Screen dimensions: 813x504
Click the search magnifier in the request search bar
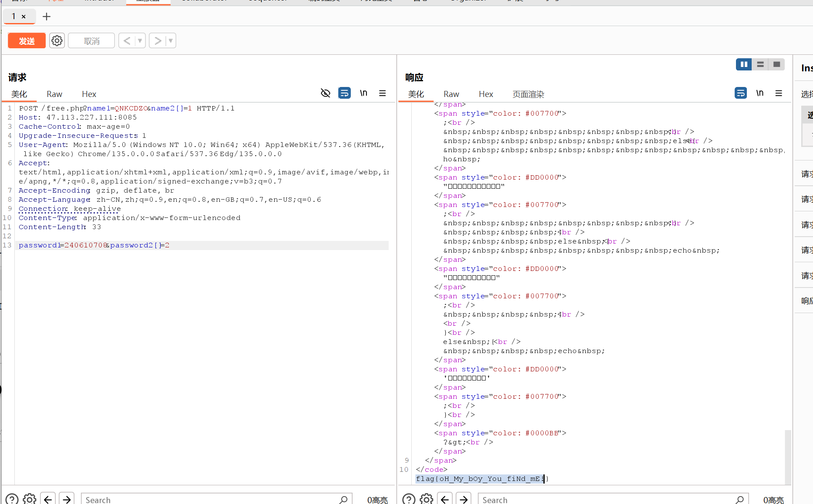pyautogui.click(x=343, y=499)
